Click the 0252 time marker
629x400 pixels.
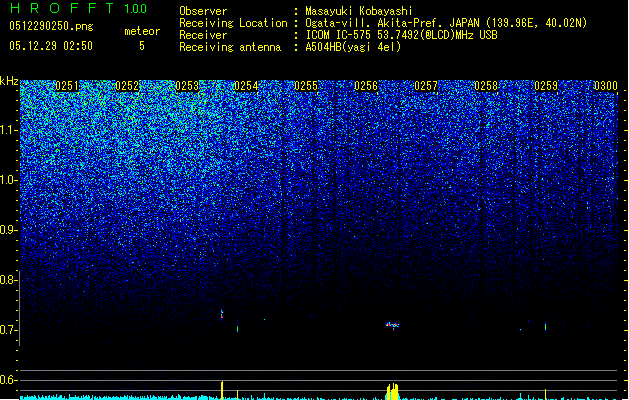[127, 86]
